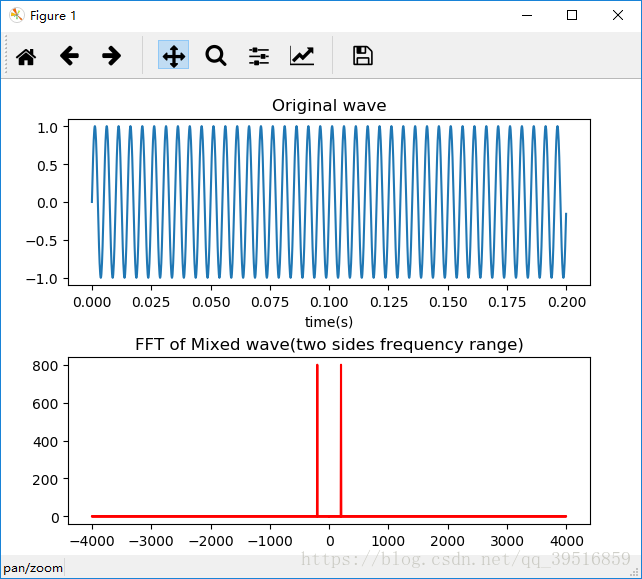Open the Edit axis and curve parameters icon
The height and width of the screenshot is (579, 642).
(302, 56)
